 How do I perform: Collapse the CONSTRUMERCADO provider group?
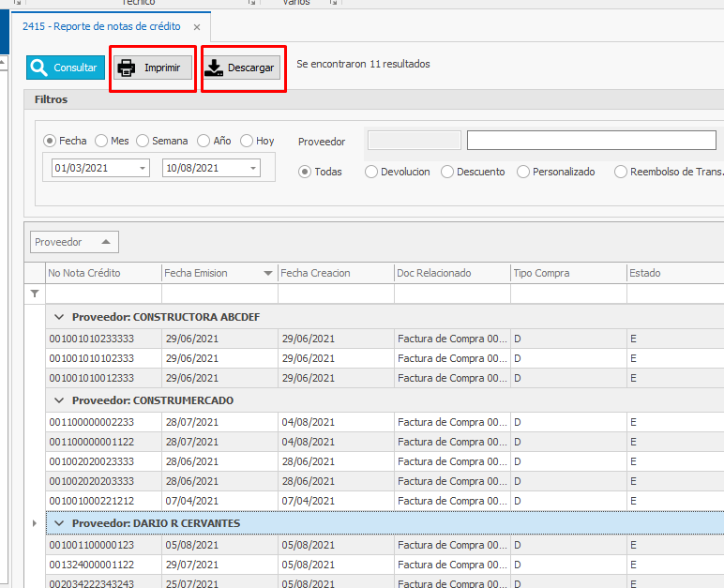(59, 400)
